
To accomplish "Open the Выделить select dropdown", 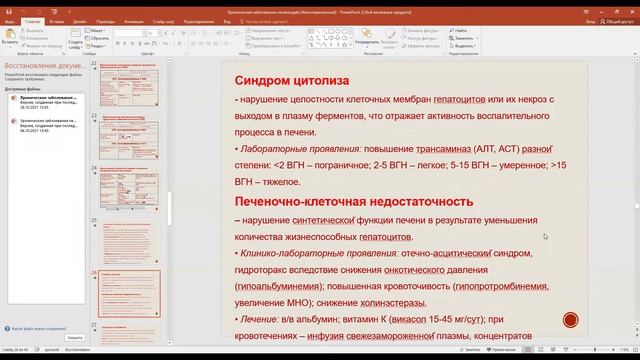I will tap(463, 46).
